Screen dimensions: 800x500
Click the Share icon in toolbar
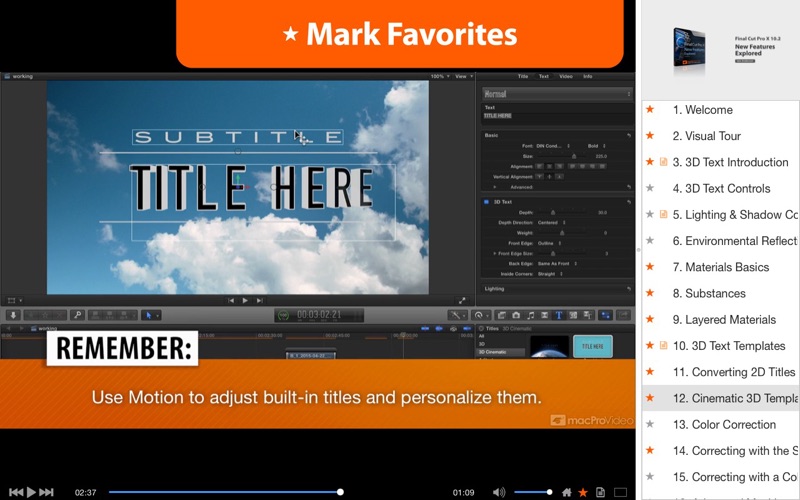pyautogui.click(x=623, y=315)
